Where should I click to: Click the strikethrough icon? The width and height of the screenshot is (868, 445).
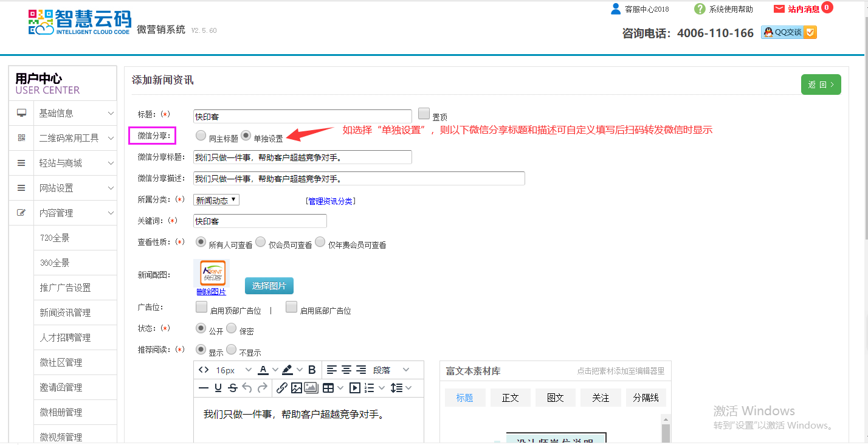coord(232,388)
